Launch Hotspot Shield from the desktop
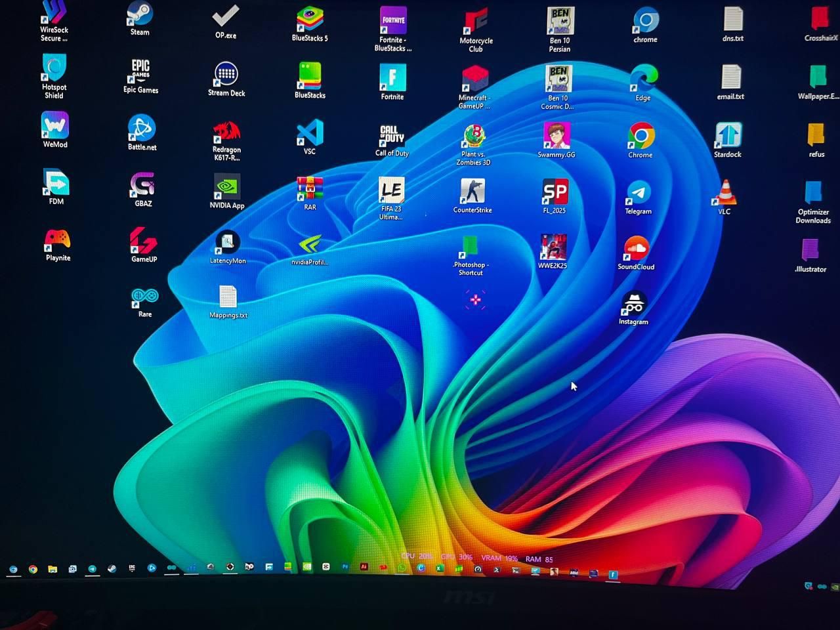The image size is (840, 630). pyautogui.click(x=54, y=77)
